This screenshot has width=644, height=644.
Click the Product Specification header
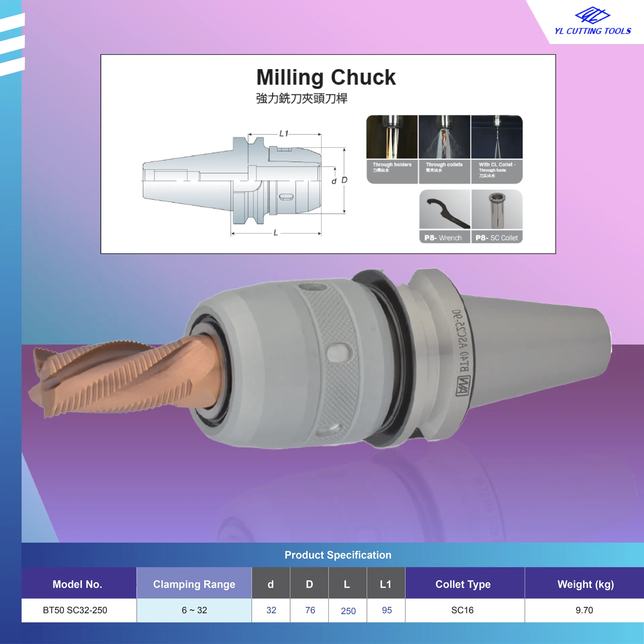tap(338, 555)
